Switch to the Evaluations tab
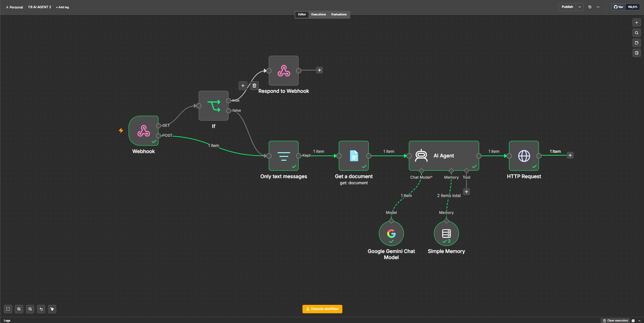644x323 pixels. pyautogui.click(x=339, y=14)
